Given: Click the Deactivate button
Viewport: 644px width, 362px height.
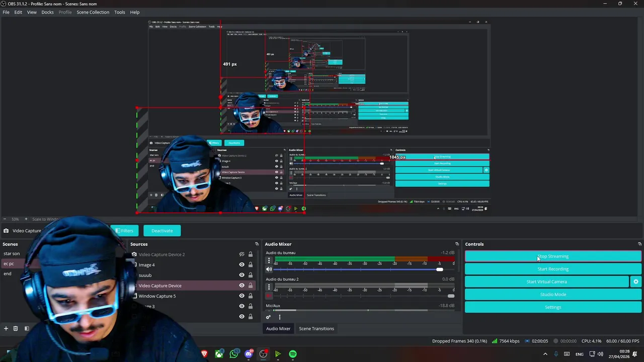Looking at the screenshot, I should click(x=162, y=231).
